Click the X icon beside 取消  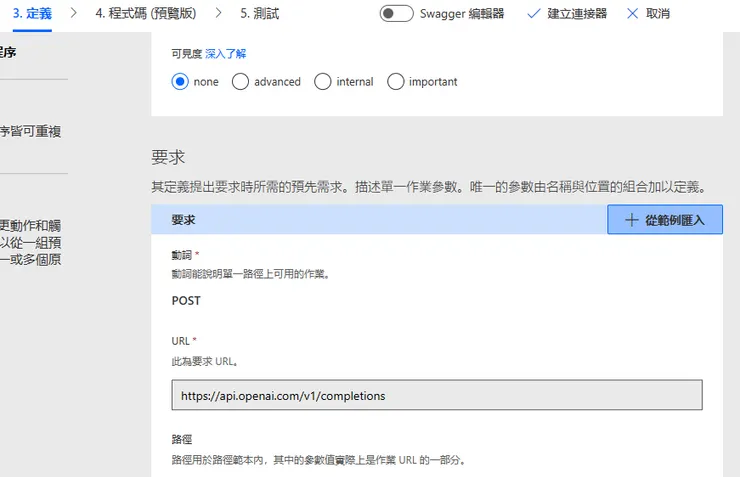point(632,14)
